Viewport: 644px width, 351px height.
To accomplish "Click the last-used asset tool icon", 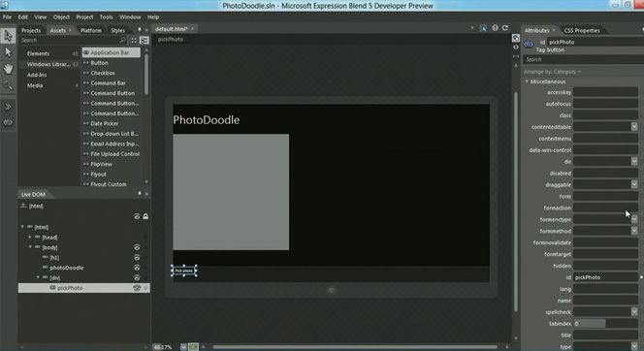I will pyautogui.click(x=8, y=122).
